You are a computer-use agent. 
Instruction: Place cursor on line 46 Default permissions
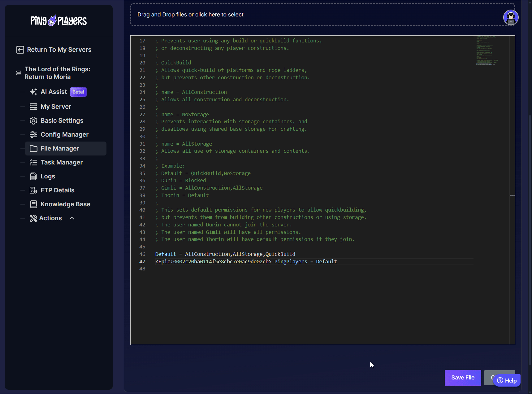click(225, 254)
